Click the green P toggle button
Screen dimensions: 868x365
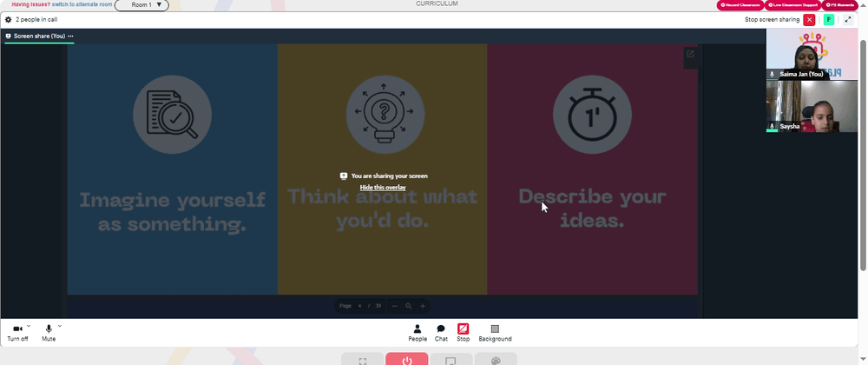(829, 19)
